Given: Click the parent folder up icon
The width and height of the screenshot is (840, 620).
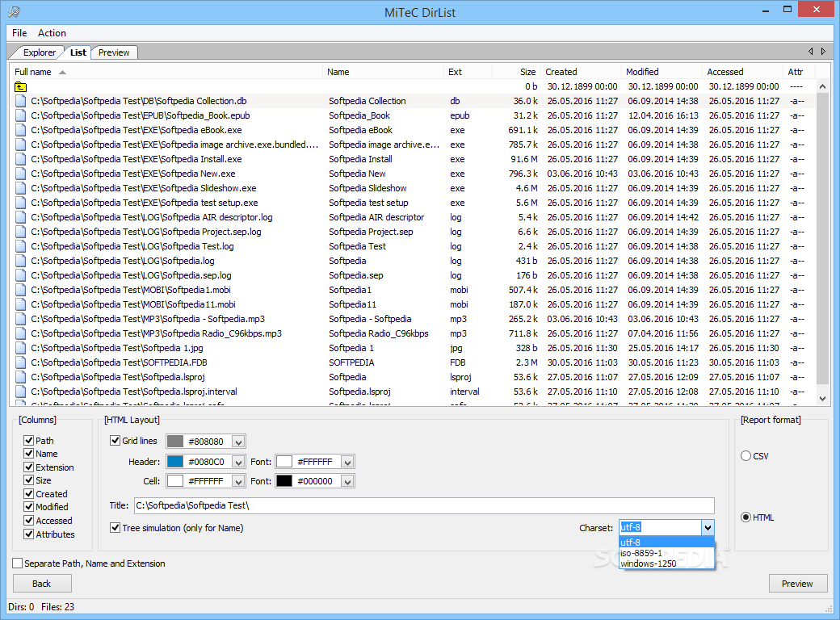Looking at the screenshot, I should [20, 86].
